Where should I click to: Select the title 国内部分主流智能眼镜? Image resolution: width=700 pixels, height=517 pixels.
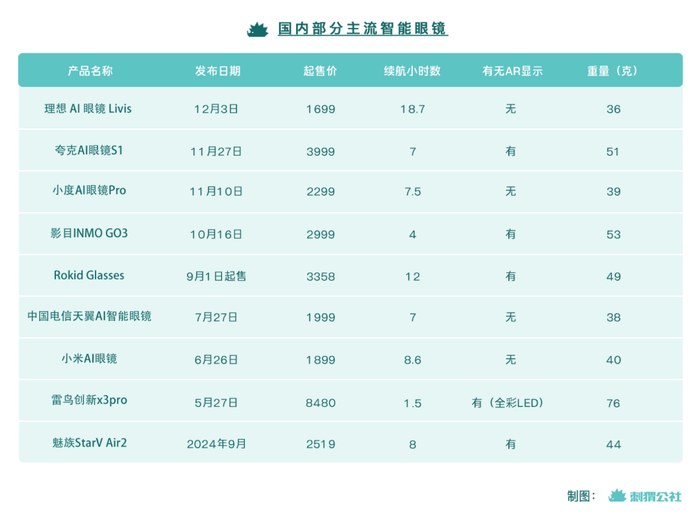tap(362, 29)
